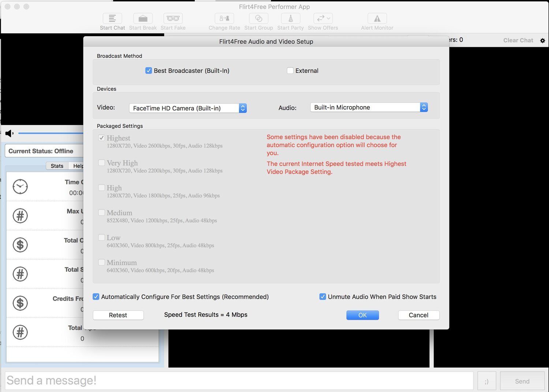Click Cancel in setup dialog

[x=418, y=315]
